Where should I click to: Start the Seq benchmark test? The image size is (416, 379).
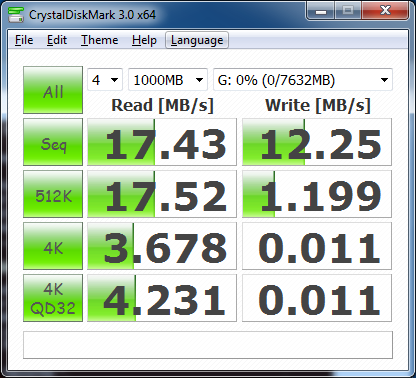point(53,142)
